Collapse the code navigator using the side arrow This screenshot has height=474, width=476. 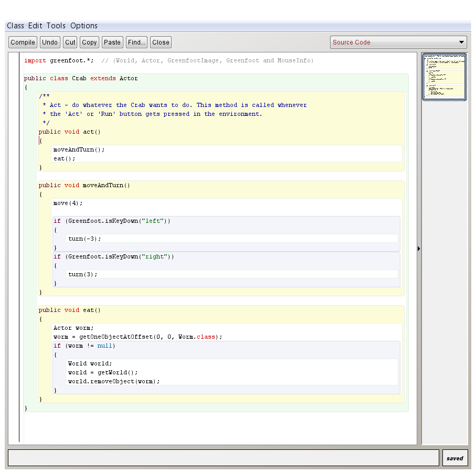point(419,249)
